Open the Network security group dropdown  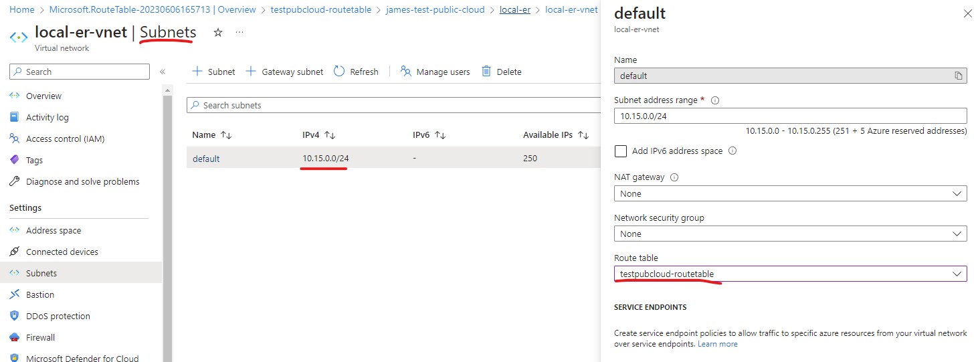pyautogui.click(x=790, y=234)
